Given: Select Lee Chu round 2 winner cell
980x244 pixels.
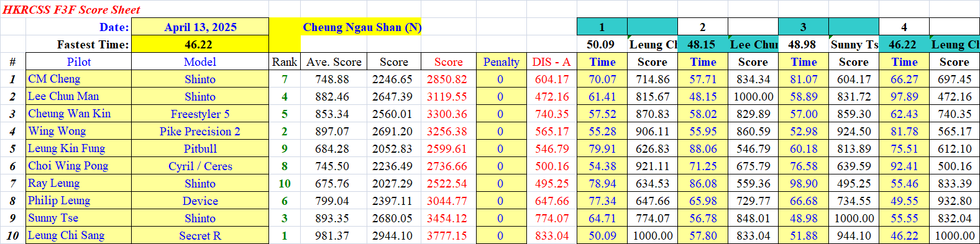Looking at the screenshot, I should coord(753,45).
